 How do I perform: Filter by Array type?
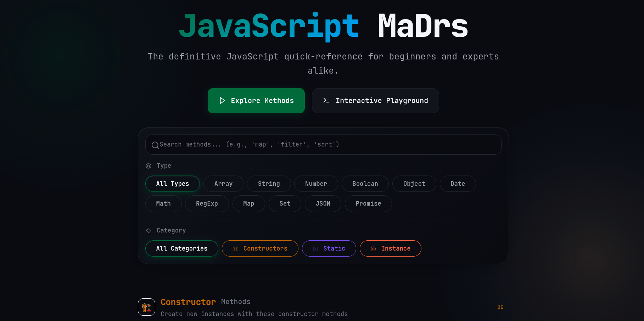click(x=223, y=184)
